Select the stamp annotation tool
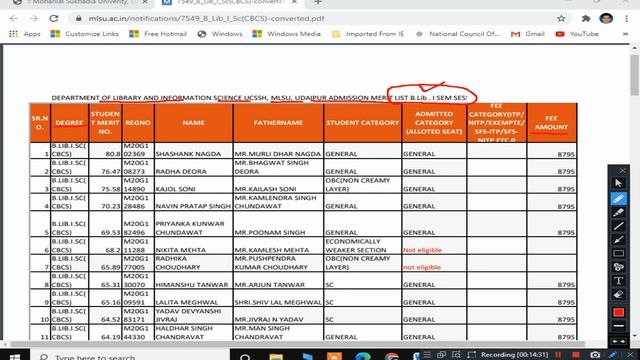This screenshot has height=360, width=640. [x=618, y=267]
